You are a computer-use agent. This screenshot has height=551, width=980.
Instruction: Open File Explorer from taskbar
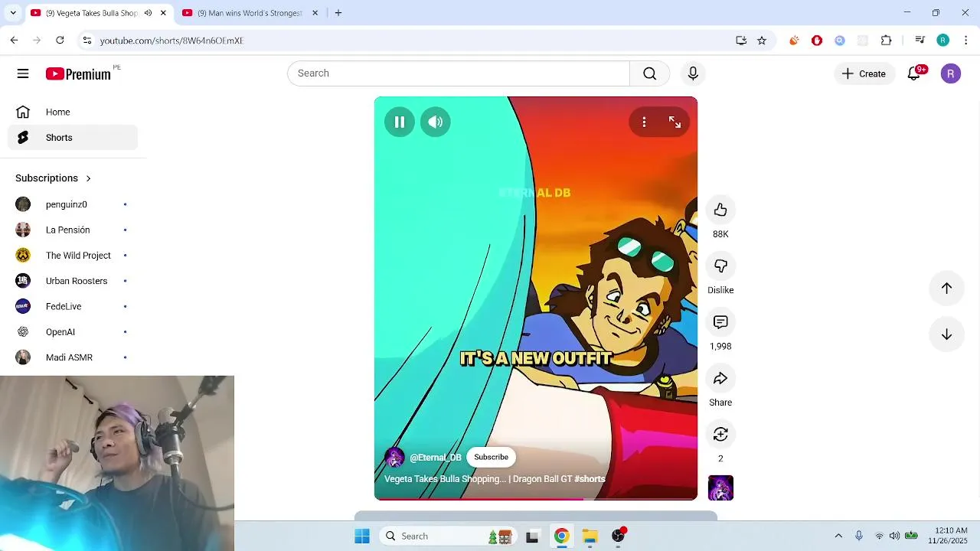[x=590, y=536]
